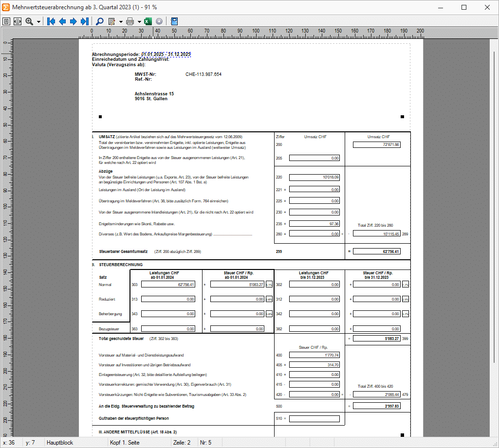Go to the next page
499x448 pixels.
click(73, 21)
